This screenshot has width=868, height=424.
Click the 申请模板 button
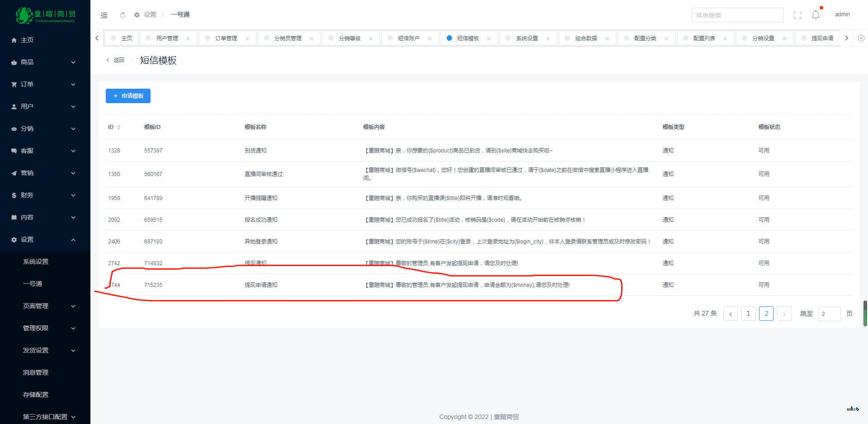[x=128, y=96]
